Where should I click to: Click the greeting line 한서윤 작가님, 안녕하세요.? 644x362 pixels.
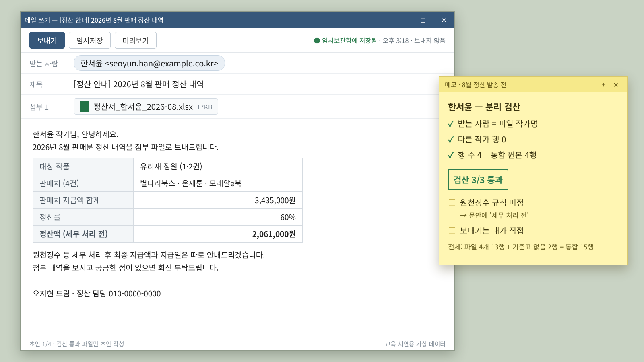pos(76,134)
